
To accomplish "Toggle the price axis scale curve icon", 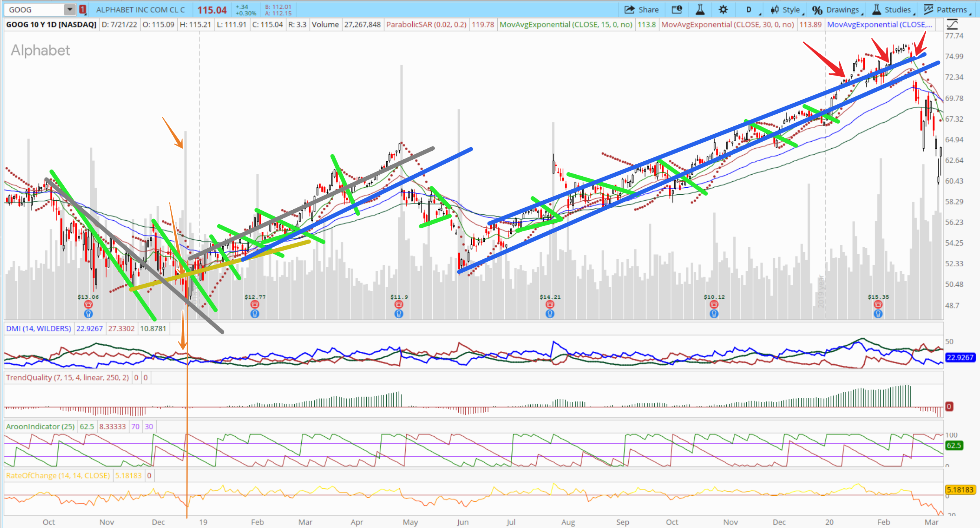I will (952, 24).
